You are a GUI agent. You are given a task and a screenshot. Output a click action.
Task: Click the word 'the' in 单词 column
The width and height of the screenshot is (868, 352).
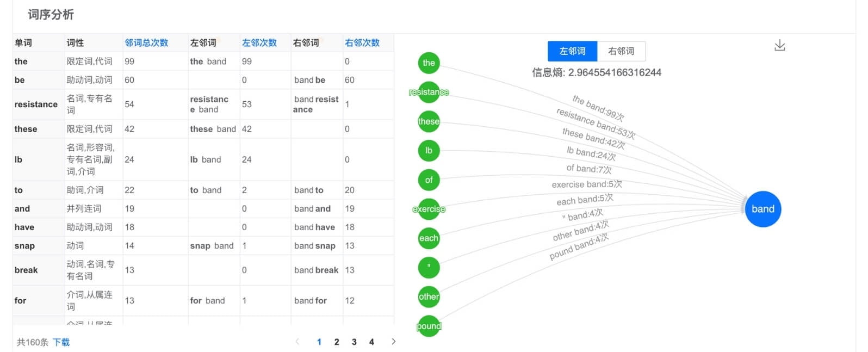point(21,61)
